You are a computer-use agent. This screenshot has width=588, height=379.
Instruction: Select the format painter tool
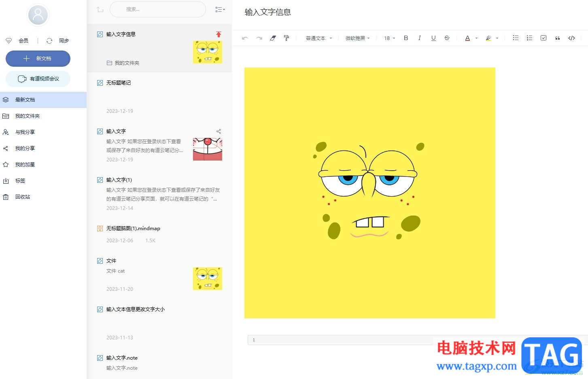(x=287, y=38)
